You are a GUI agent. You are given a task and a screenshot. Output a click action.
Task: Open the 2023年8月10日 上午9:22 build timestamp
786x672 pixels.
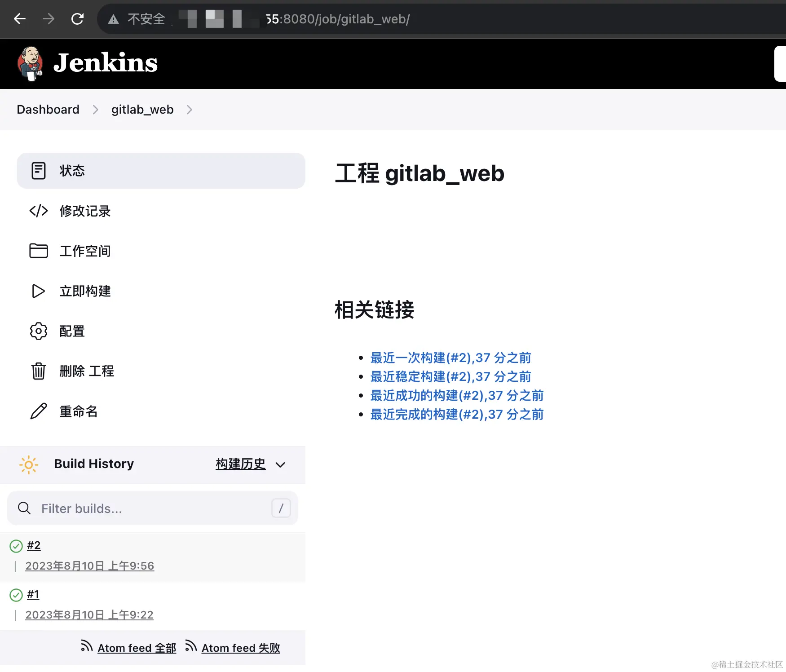click(x=89, y=615)
